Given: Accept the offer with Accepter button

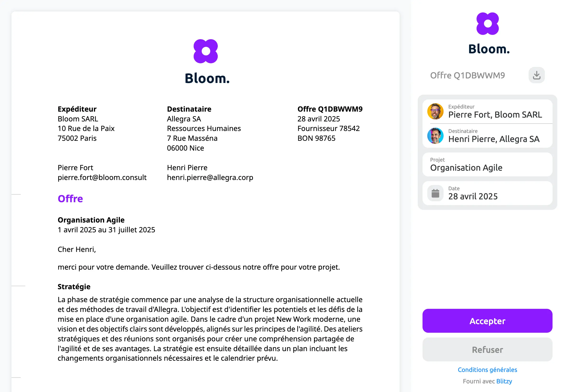Looking at the screenshot, I should (x=487, y=321).
